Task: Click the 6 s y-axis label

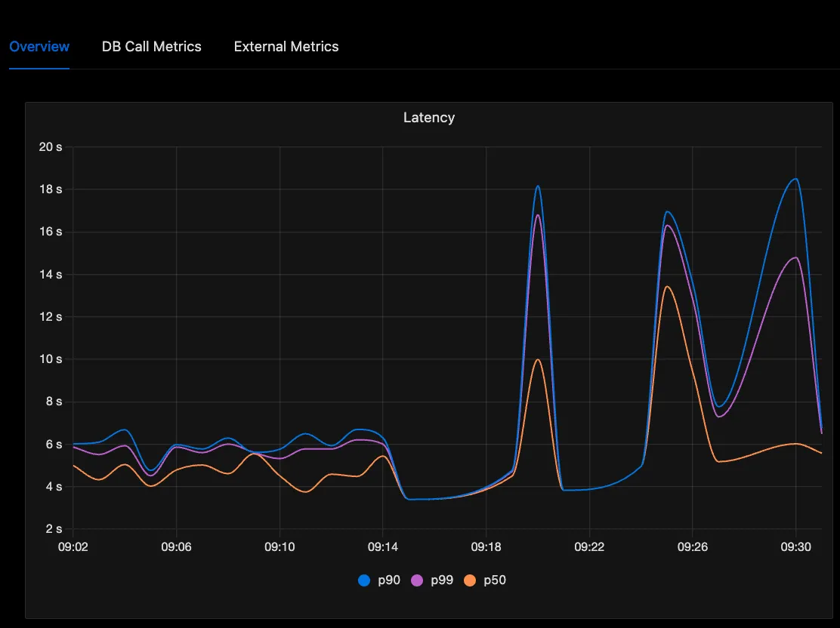Action: pos(54,445)
